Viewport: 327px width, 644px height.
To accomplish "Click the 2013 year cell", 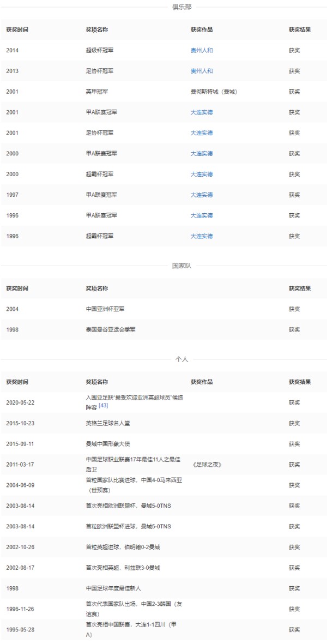I will [13, 71].
